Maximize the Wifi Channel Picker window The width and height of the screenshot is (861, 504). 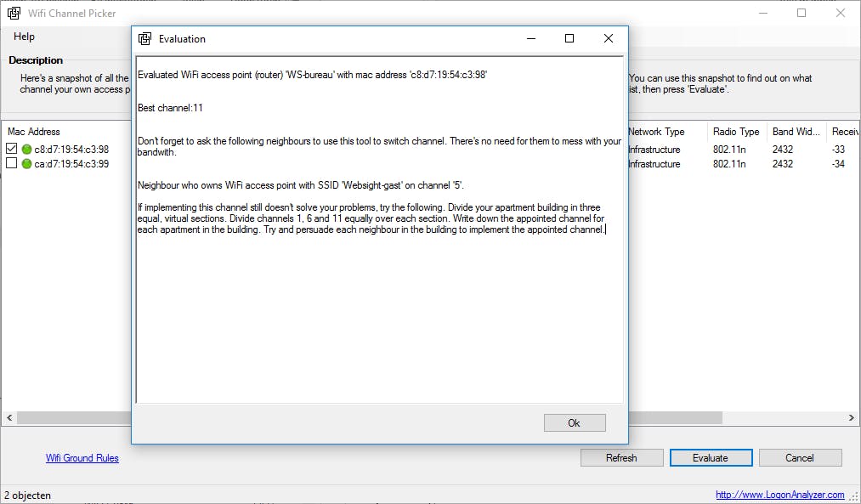802,13
